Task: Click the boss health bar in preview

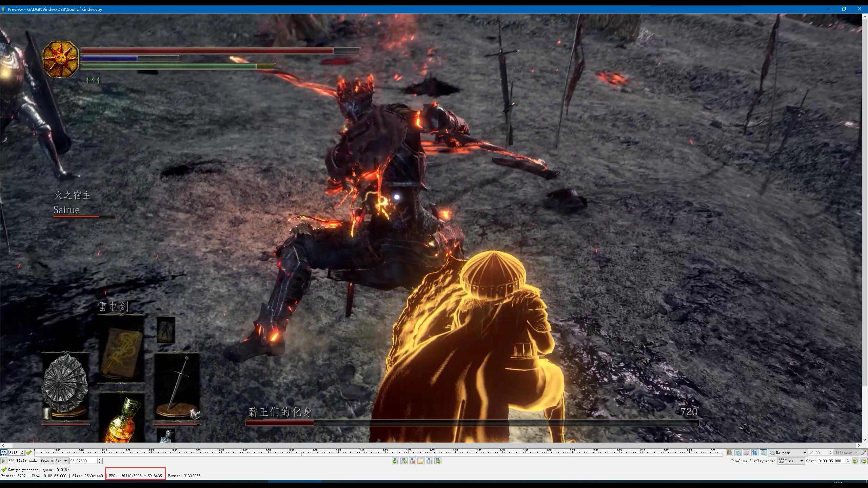Action: pyautogui.click(x=472, y=423)
